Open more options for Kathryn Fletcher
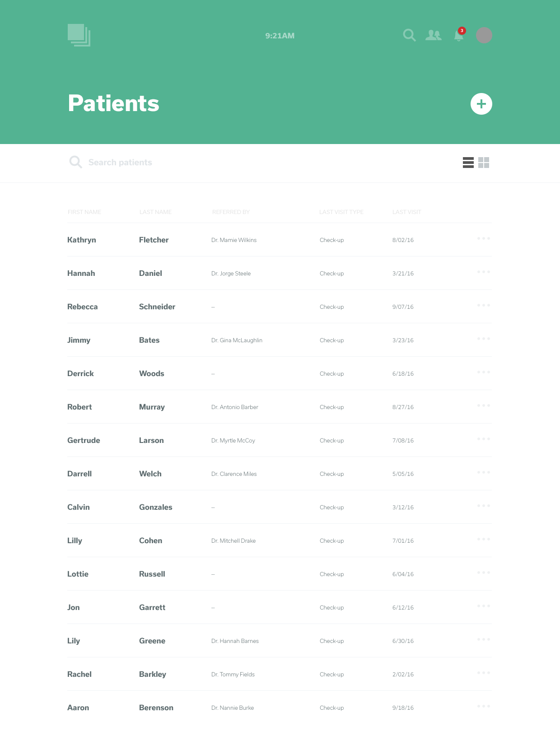This screenshot has width=560, height=745. point(484,238)
